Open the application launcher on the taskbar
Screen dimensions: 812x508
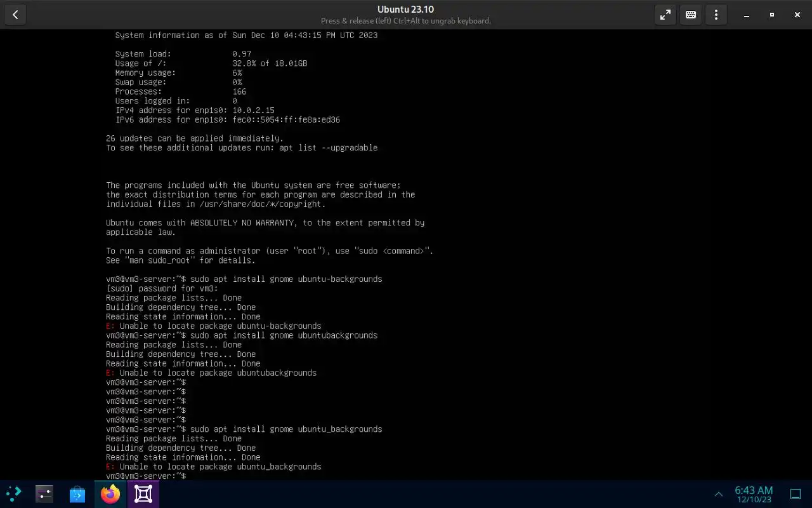coord(13,493)
